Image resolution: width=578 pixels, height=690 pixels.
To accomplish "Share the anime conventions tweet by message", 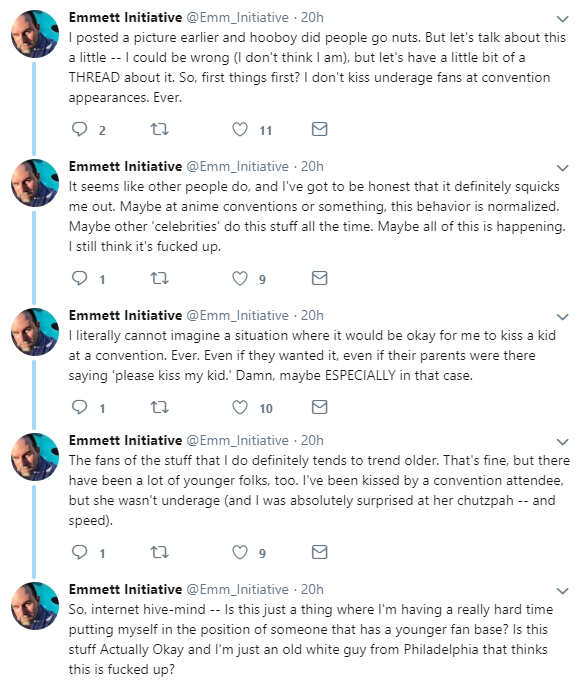I will [x=320, y=278].
